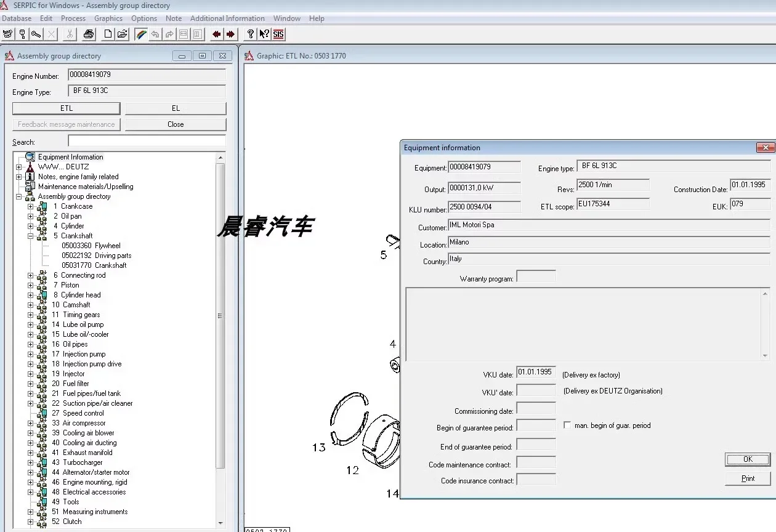Viewport: 776px width, 532px height.
Task: Click the red left arrow toolbar icon
Action: [216, 34]
